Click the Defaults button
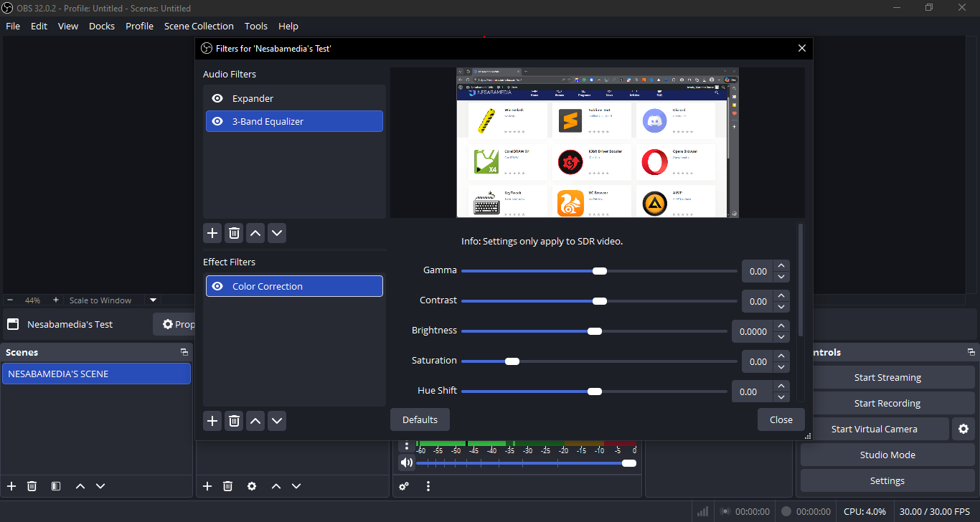The image size is (980, 522). click(x=420, y=419)
